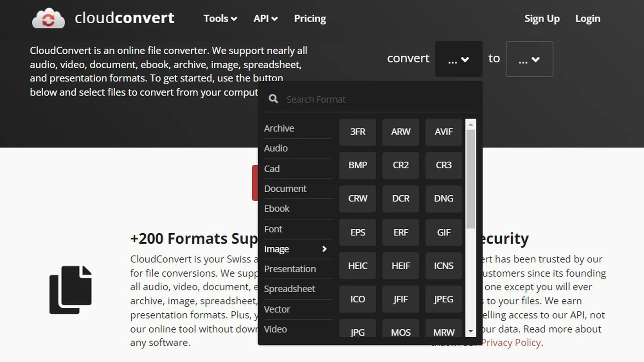Image resolution: width=644 pixels, height=362 pixels.
Task: Select the Vector category
Action: tap(298, 309)
